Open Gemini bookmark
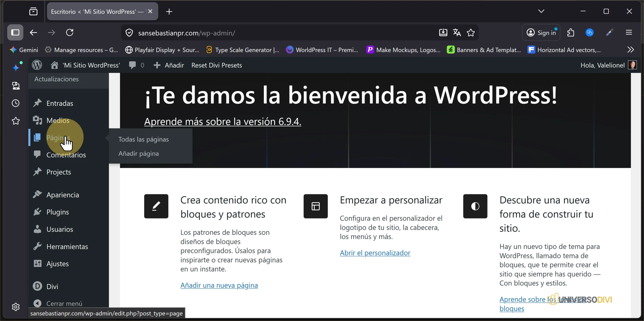Viewport: 644px width, 321px height. click(x=24, y=50)
